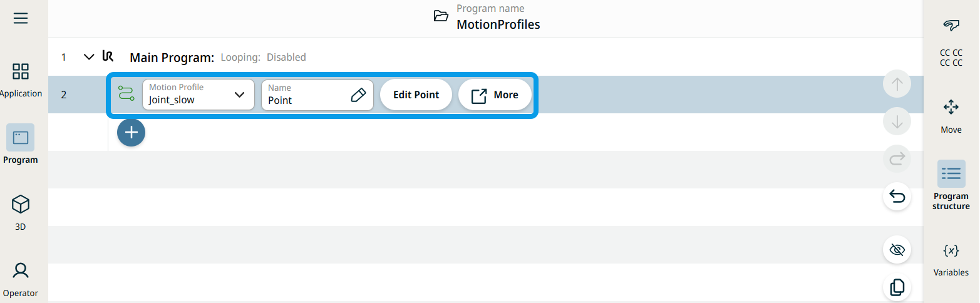Edit the point Name field
Viewport: 980px width, 303px height.
[317, 95]
